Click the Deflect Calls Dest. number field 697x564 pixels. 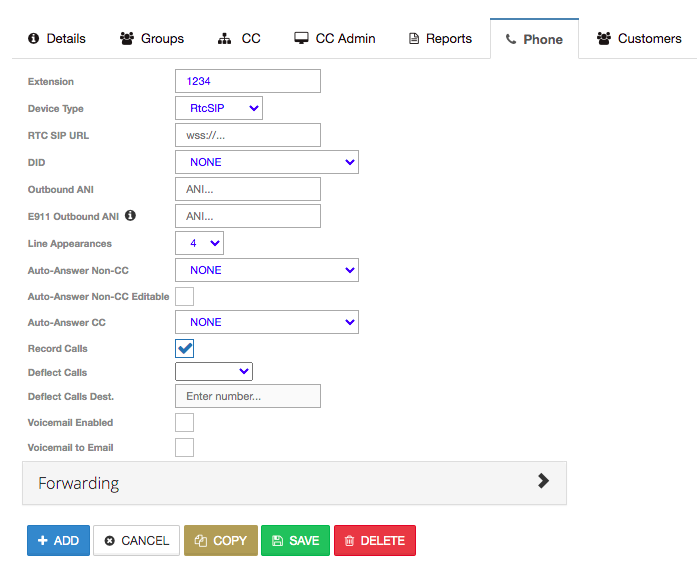[248, 396]
